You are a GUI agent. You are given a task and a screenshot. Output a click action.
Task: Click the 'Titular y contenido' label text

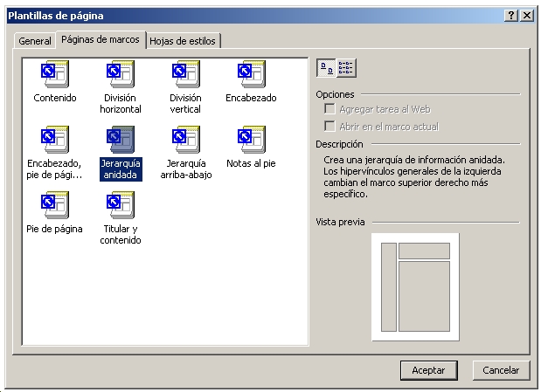click(x=121, y=235)
